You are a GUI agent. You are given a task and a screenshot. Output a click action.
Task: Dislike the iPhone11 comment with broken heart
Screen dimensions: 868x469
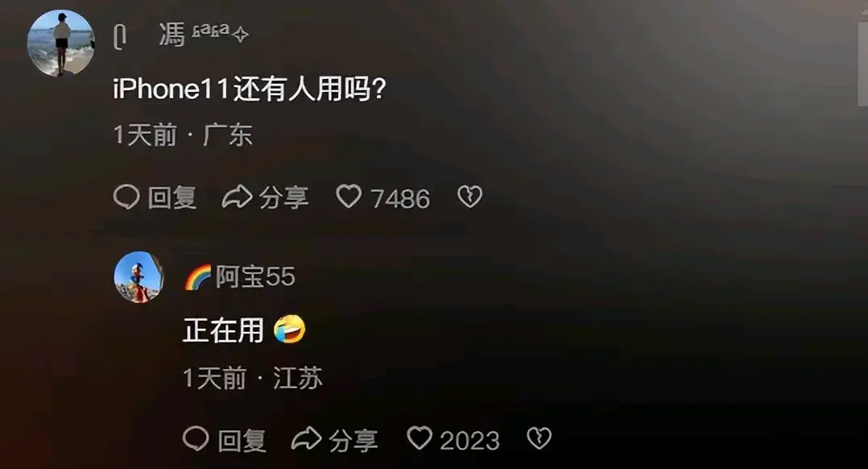coord(470,197)
